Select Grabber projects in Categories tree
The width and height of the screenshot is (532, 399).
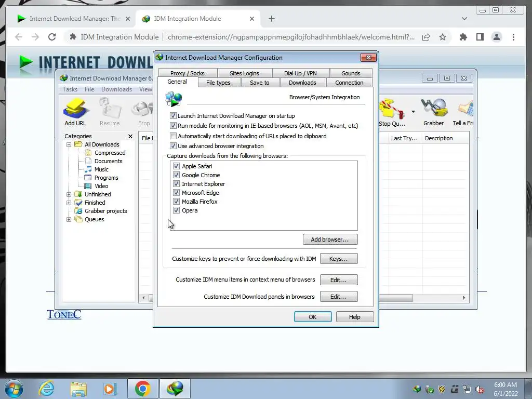(x=106, y=211)
